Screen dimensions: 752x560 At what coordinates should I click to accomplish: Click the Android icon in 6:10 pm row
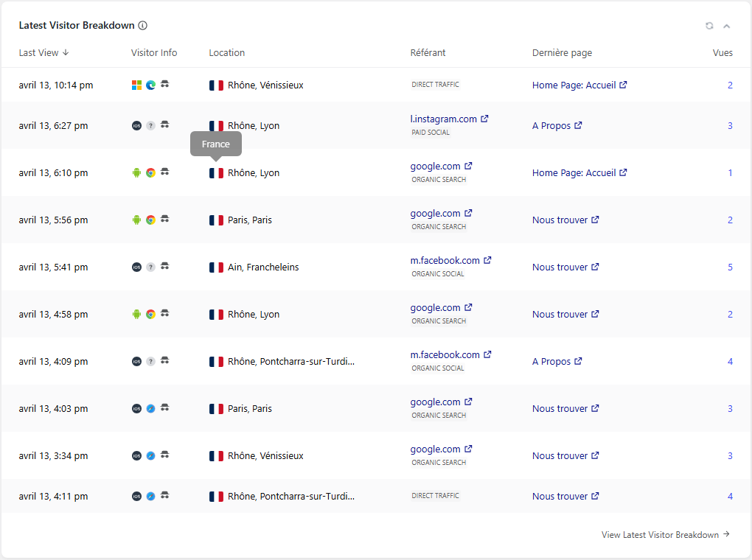[136, 173]
